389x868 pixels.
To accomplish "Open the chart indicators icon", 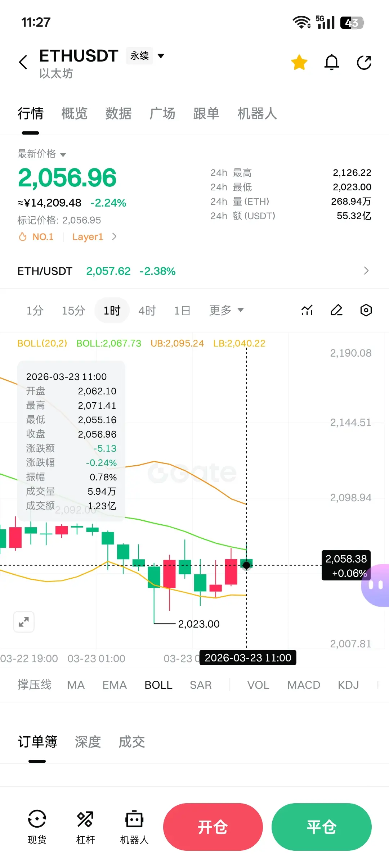I will coord(307,310).
